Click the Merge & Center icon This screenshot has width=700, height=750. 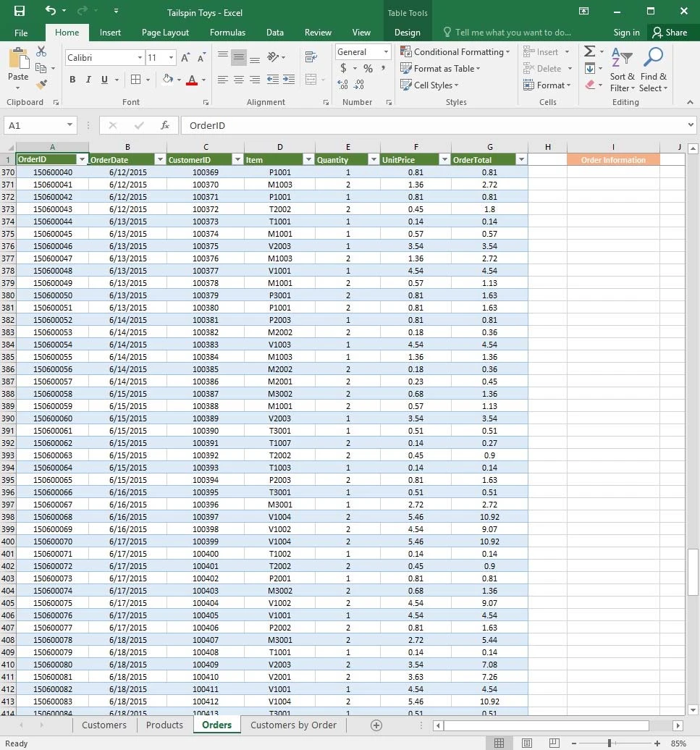click(x=311, y=80)
